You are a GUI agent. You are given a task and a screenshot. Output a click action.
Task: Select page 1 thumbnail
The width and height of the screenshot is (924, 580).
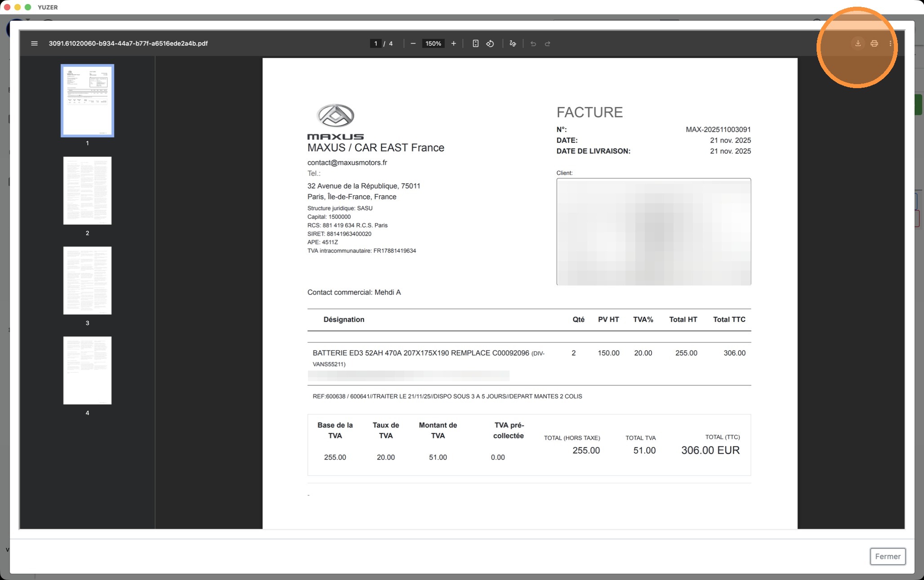(87, 101)
